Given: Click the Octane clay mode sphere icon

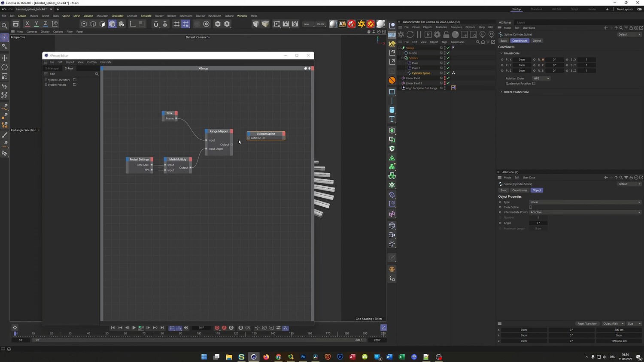Looking at the screenshot, I should pyautogui.click(x=455, y=34).
